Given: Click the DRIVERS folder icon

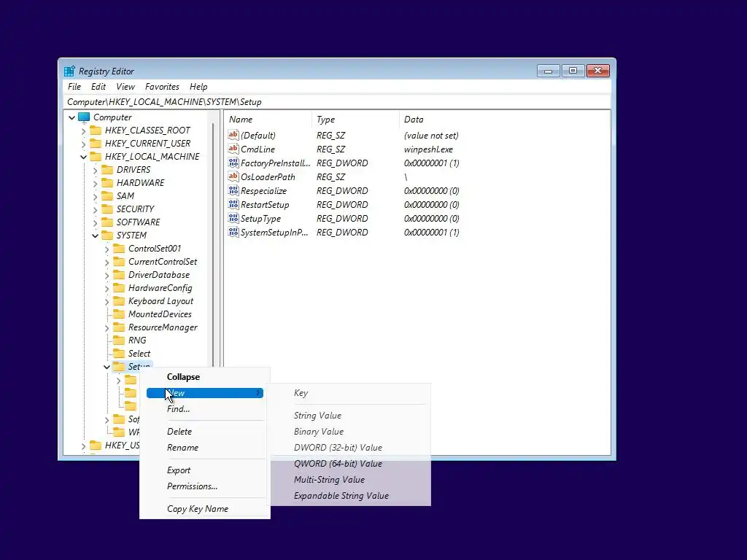Looking at the screenshot, I should (108, 169).
